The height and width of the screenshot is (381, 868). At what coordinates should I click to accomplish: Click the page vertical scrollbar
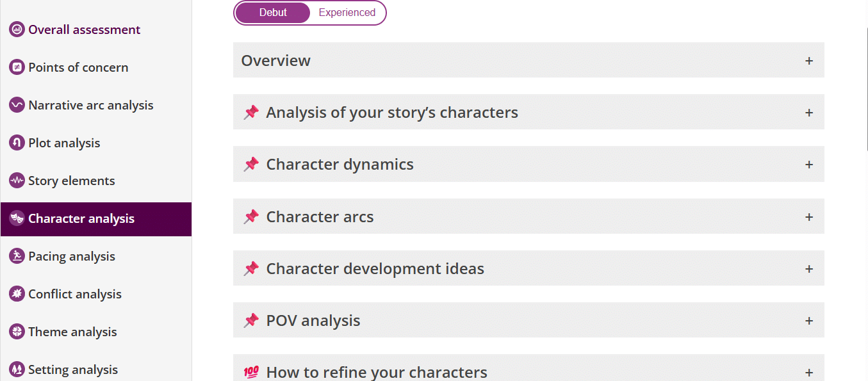pyautogui.click(x=865, y=90)
